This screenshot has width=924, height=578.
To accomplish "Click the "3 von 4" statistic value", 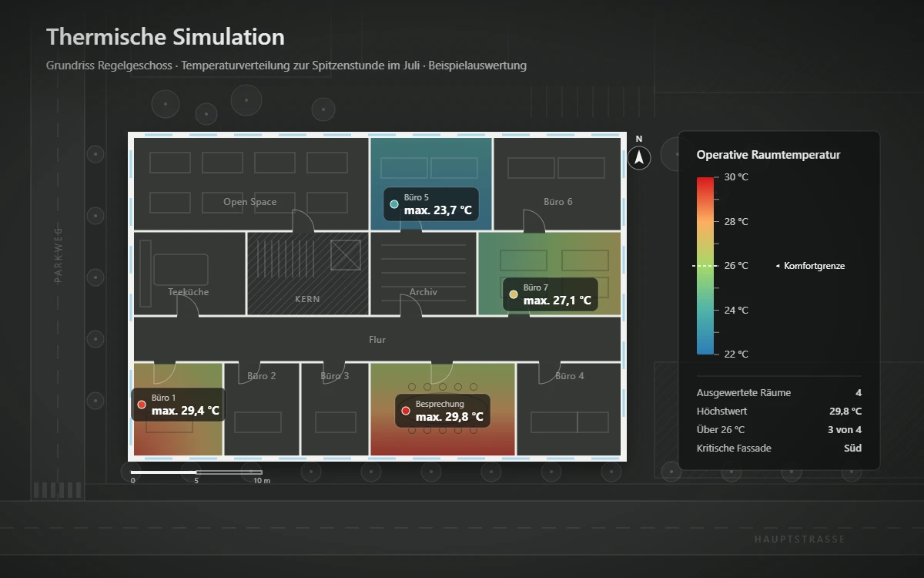I will 845,430.
